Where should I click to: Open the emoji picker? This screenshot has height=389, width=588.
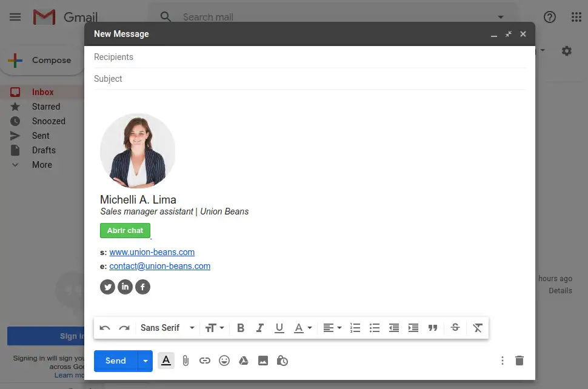(x=224, y=361)
